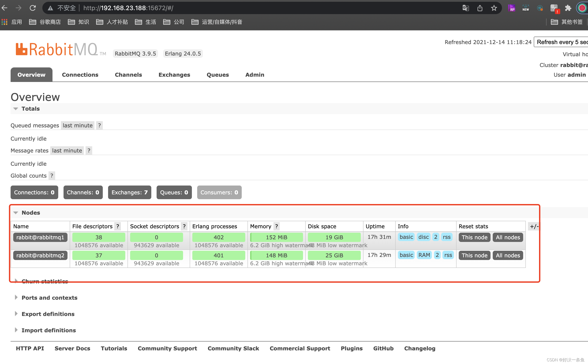
Task: Open the extensions puzzle icon
Action: click(x=568, y=8)
